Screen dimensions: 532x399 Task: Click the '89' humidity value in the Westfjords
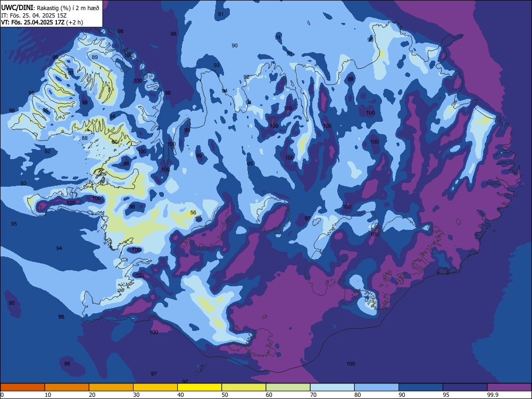pyautogui.click(x=95, y=57)
